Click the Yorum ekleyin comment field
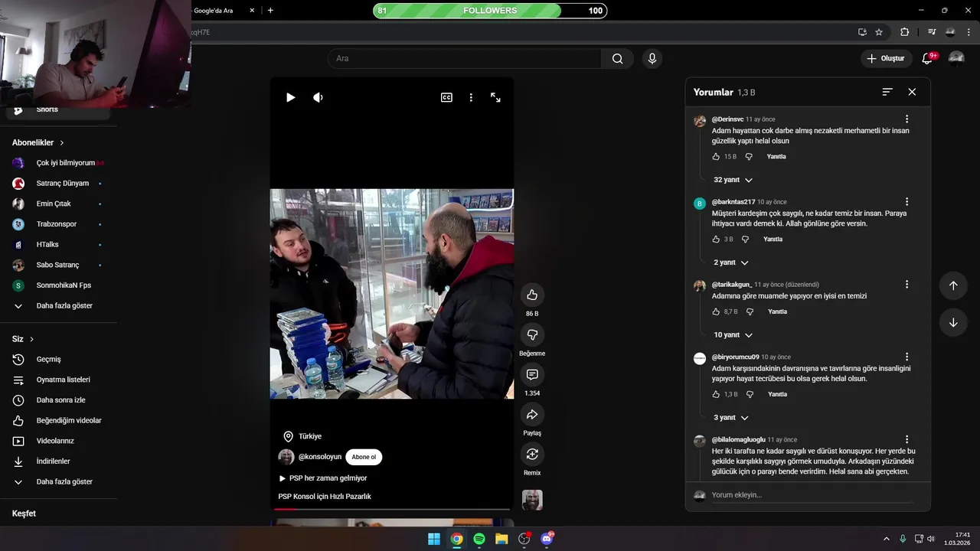The image size is (980, 551). click(812, 495)
